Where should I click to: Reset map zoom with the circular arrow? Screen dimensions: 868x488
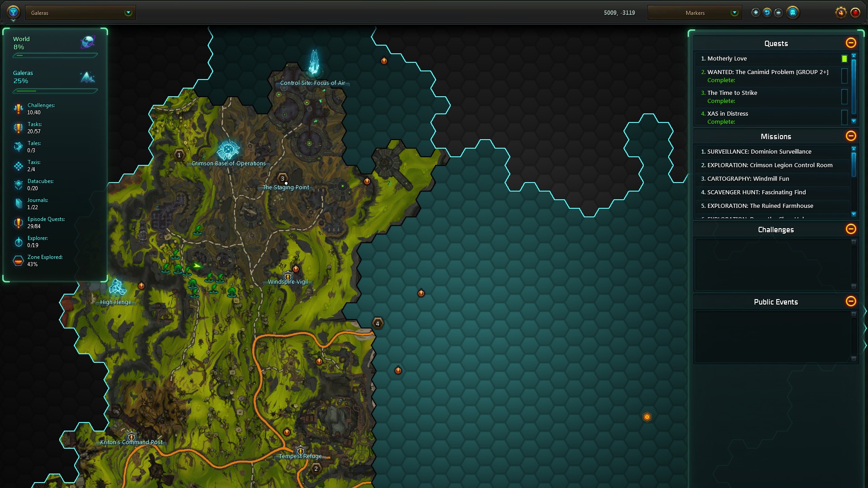[767, 13]
